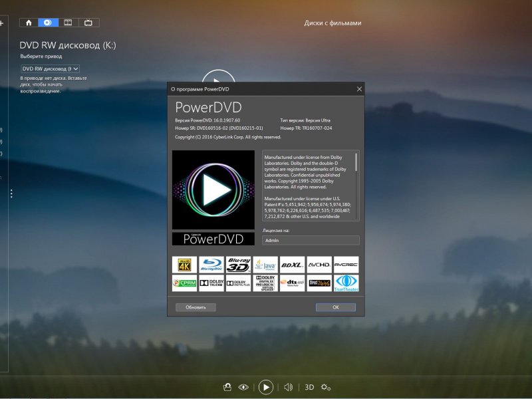This screenshot has width=532, height=399.
Task: Expand the 'DVD RW дисковод' drive dropdown
Action: click(x=51, y=69)
